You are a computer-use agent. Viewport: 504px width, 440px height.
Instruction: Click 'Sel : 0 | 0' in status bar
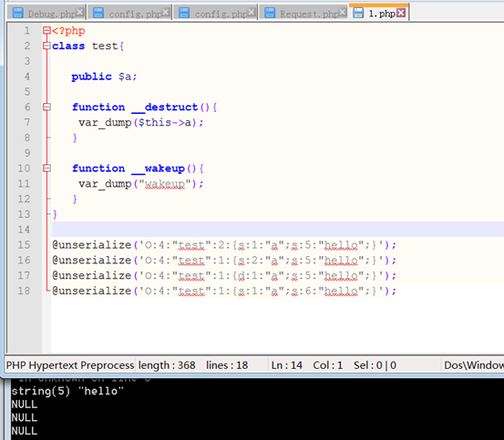(375, 365)
